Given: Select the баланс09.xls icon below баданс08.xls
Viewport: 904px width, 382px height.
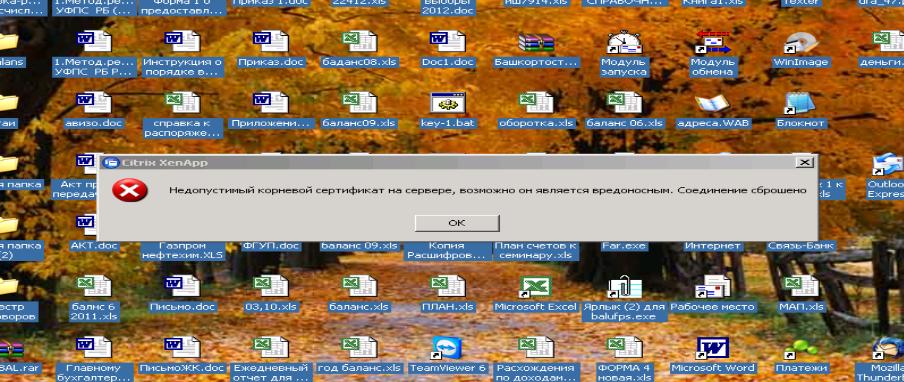Looking at the screenshot, I should 359,103.
